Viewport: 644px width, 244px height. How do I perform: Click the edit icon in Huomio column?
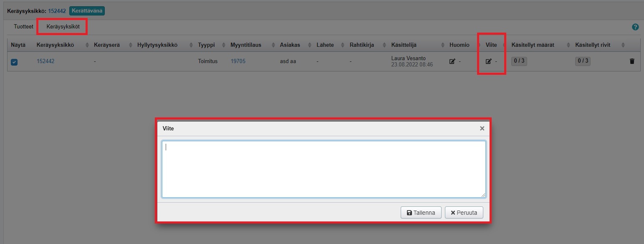coord(452,61)
